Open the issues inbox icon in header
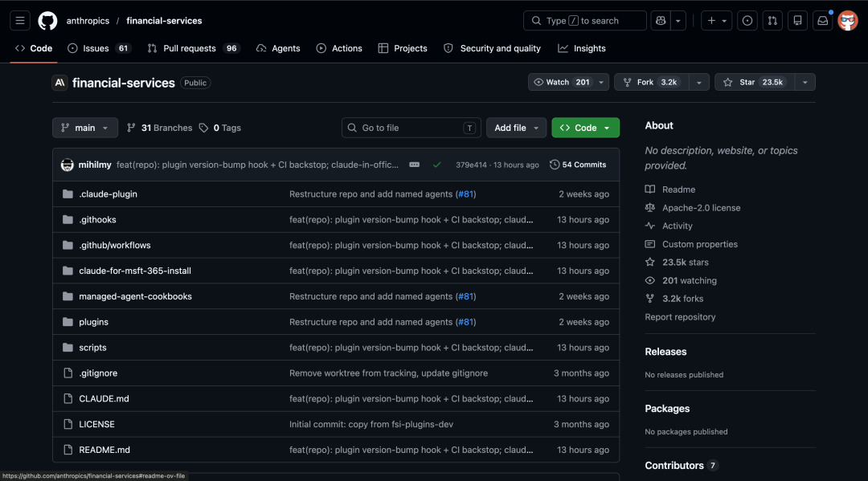This screenshot has width=868, height=481. [x=747, y=21]
